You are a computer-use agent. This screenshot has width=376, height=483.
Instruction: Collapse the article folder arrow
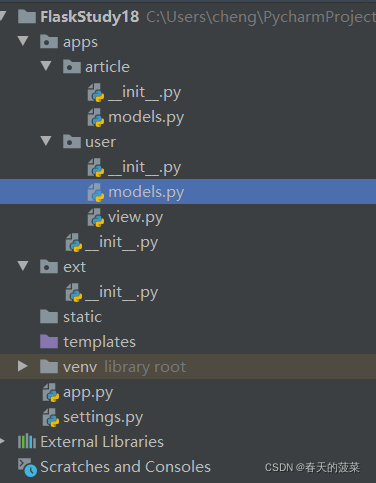coord(46,66)
